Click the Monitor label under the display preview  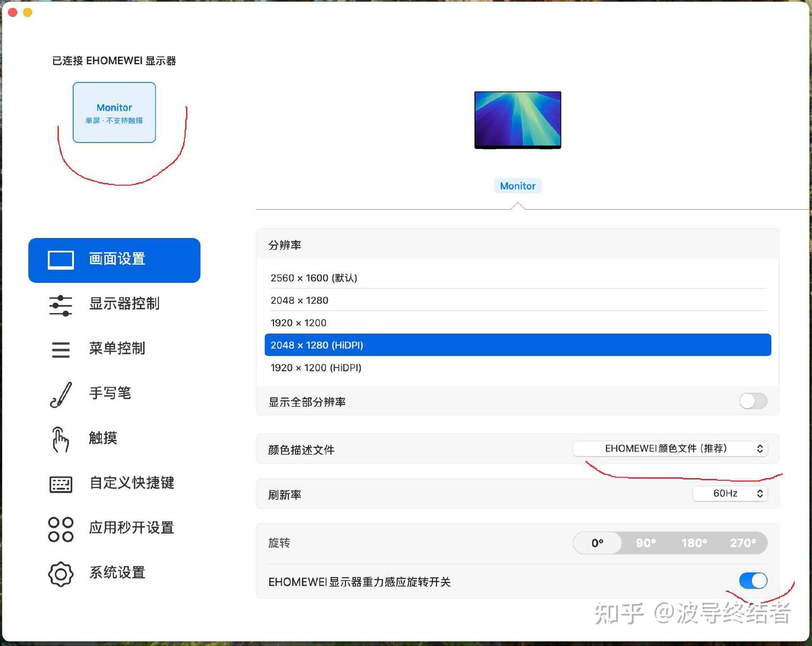[517, 185]
